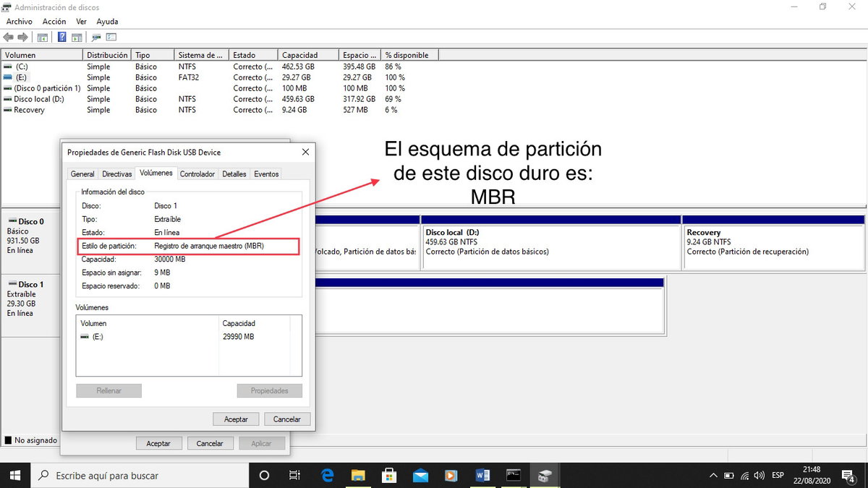Click the drive-with-key toolbar icon
Image resolution: width=868 pixels, height=488 pixels.
point(96,37)
